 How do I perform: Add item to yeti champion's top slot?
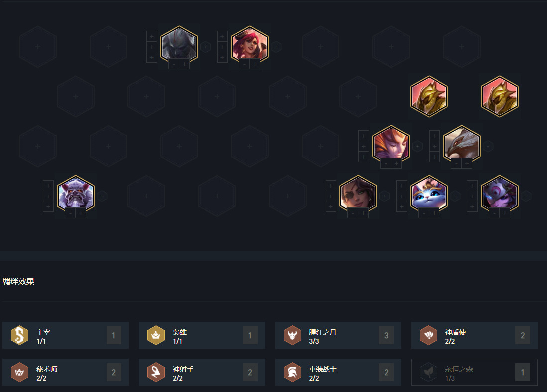(48, 186)
